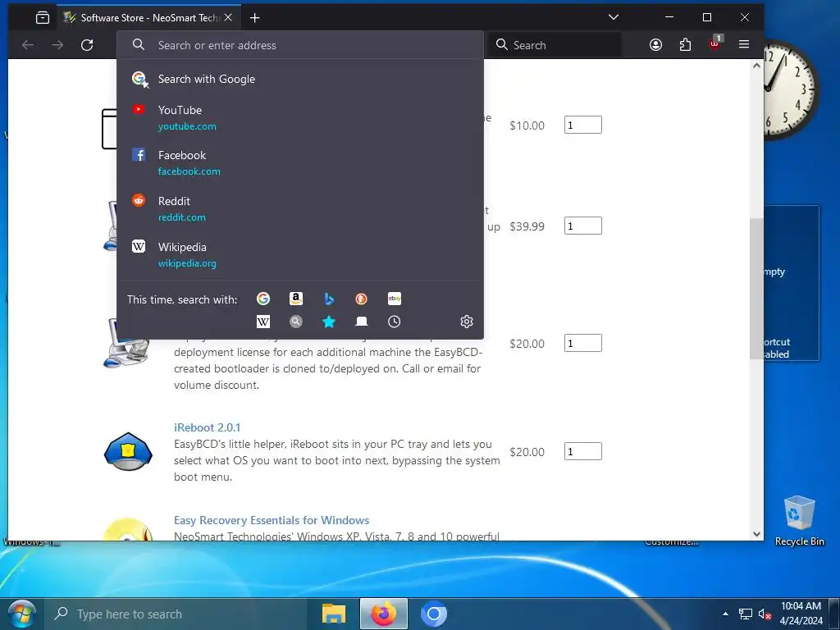This screenshot has width=840, height=630.
Task: Search this time with Bing icon
Action: coord(329,299)
